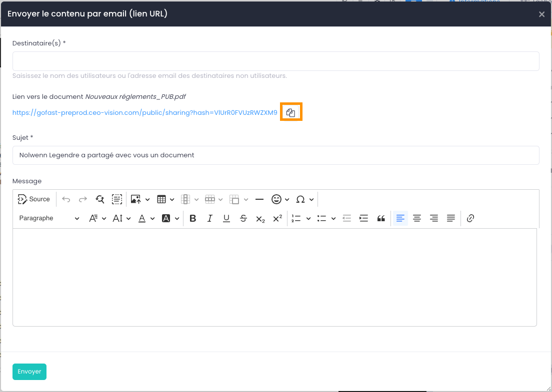The height and width of the screenshot is (392, 552).
Task: Open find and replace tool
Action: 100,199
